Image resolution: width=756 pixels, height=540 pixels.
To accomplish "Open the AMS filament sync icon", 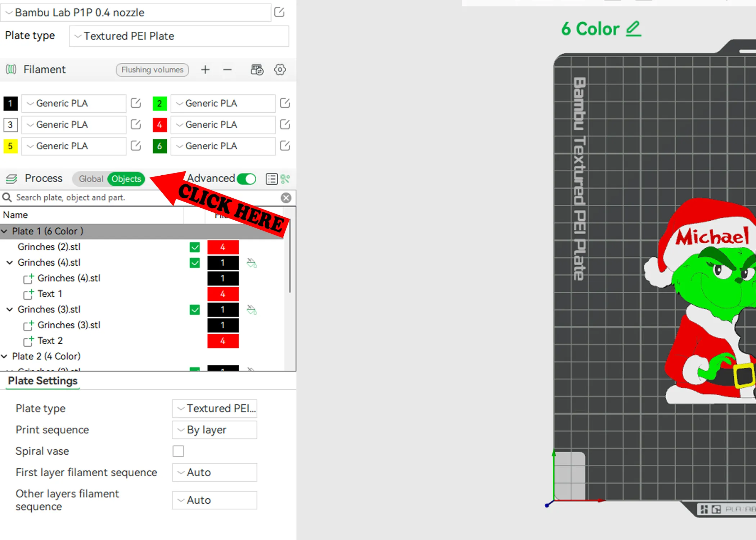I will point(257,69).
